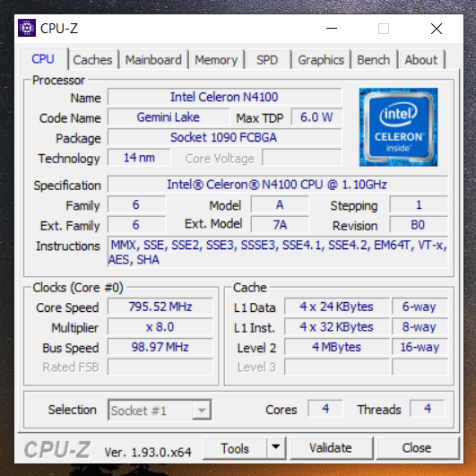Viewport: 476px width, 476px height.
Task: Select the SPD tab
Action: click(267, 60)
